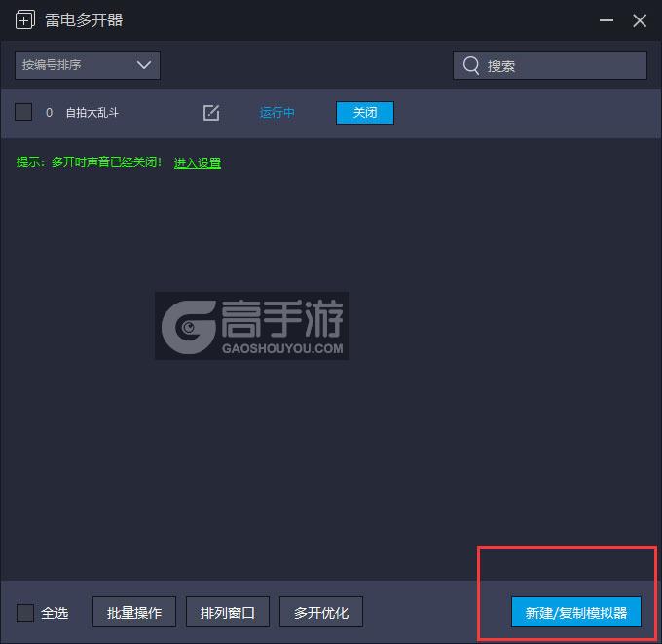This screenshot has height=644, width=662.
Task: Click the 运行中 status text
Action: pyautogui.click(x=276, y=113)
